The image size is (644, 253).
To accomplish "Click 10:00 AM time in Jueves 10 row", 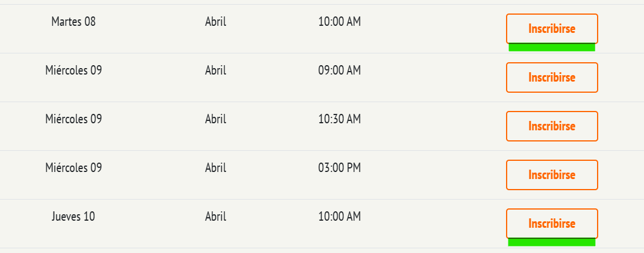I will pyautogui.click(x=339, y=217).
